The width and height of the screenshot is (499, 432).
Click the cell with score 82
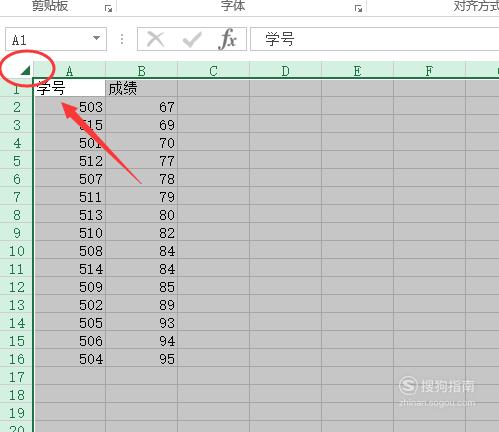click(141, 233)
